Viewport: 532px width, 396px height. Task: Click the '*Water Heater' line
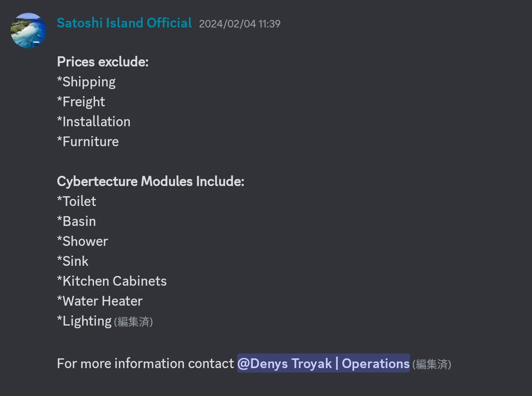point(100,301)
